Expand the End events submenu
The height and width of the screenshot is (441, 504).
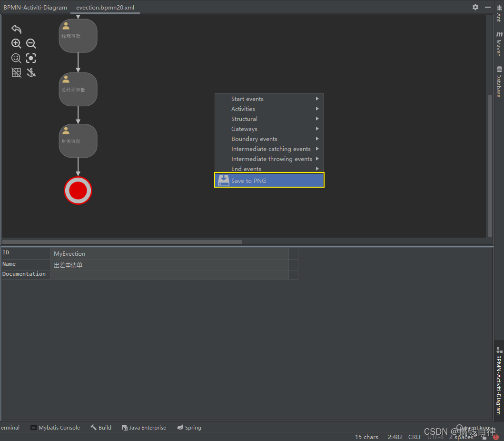tap(246, 169)
